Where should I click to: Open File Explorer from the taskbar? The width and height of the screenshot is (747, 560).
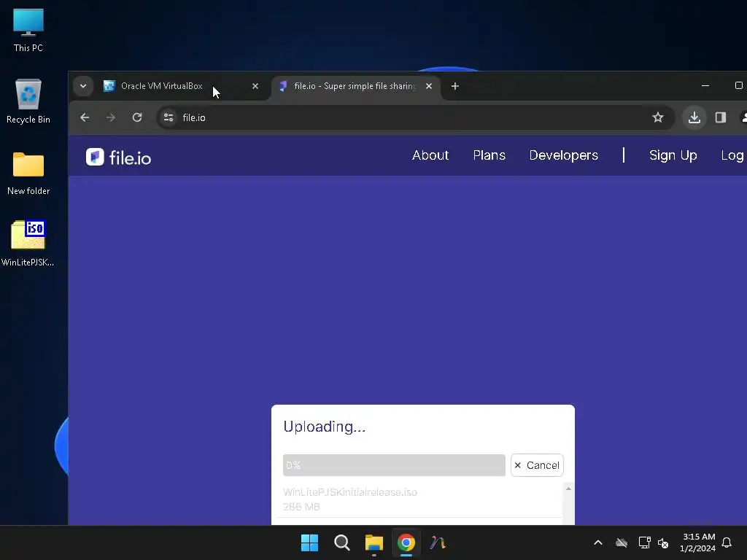[374, 542]
